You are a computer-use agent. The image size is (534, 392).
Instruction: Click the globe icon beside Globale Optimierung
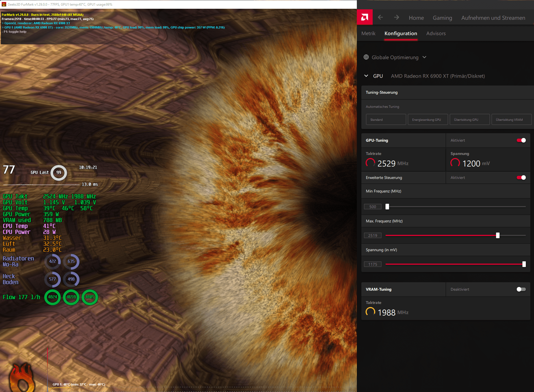coord(366,57)
